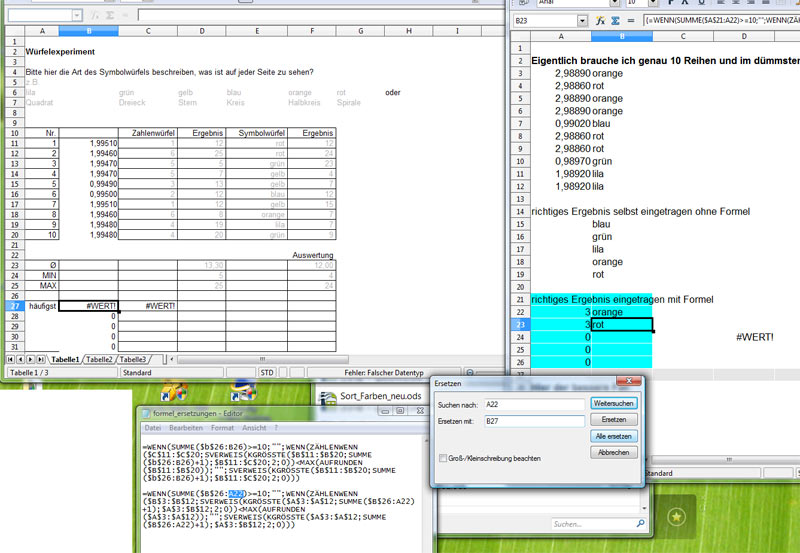Click the search magnifier icon in the Suchen box

pos(640,523)
